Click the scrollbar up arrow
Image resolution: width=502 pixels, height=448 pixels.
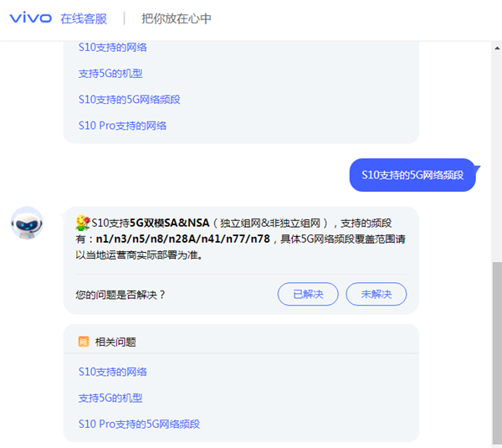click(497, 49)
